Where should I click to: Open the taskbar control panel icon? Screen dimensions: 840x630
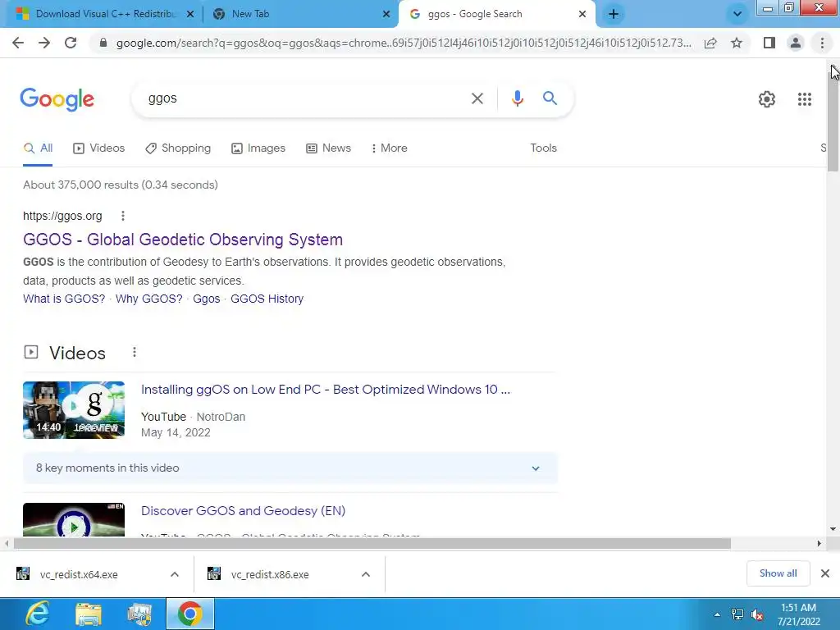139,614
